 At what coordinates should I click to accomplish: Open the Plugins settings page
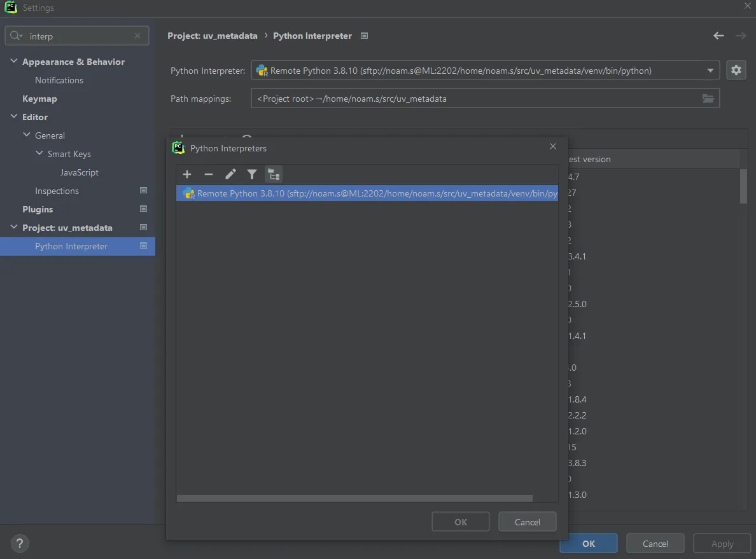38,209
